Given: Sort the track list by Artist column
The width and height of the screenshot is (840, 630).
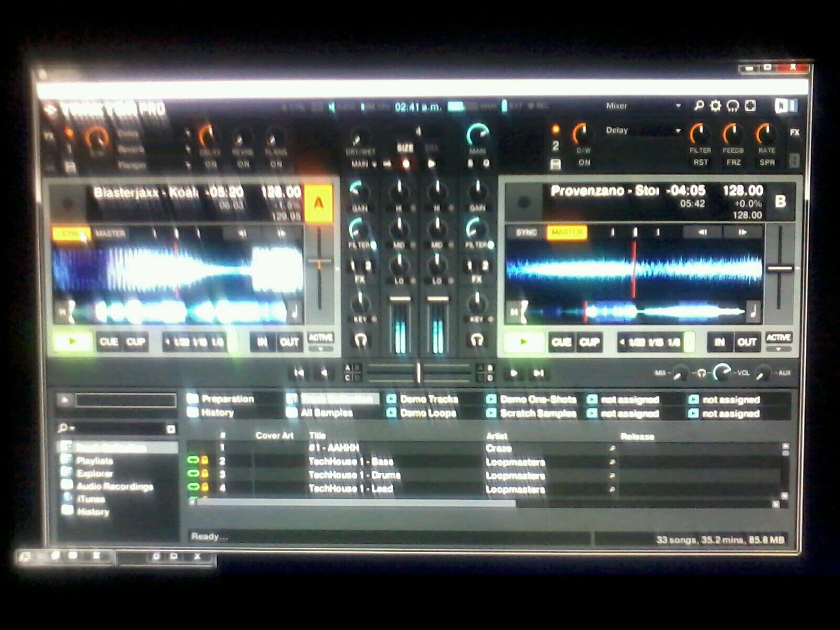Looking at the screenshot, I should [497, 436].
